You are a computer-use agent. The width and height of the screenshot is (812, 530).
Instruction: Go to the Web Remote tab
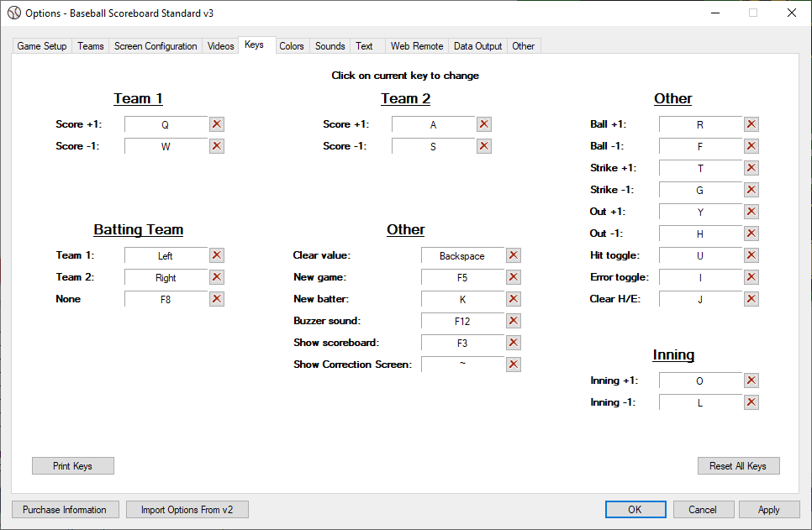tap(416, 46)
